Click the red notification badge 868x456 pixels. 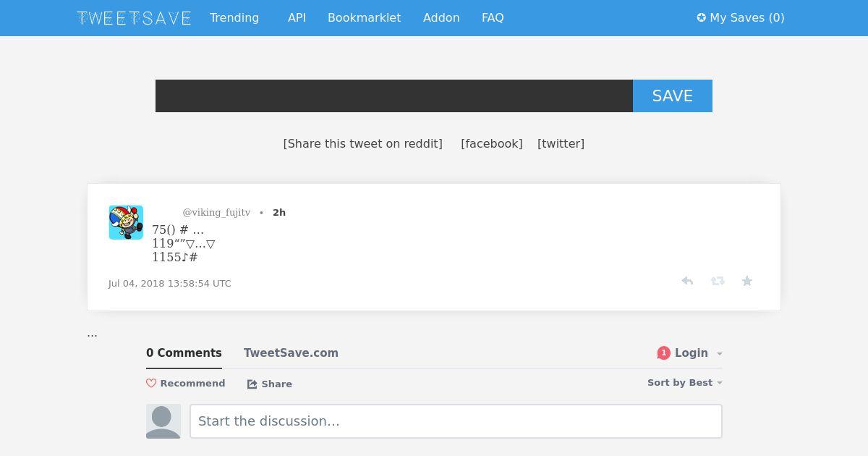(663, 353)
